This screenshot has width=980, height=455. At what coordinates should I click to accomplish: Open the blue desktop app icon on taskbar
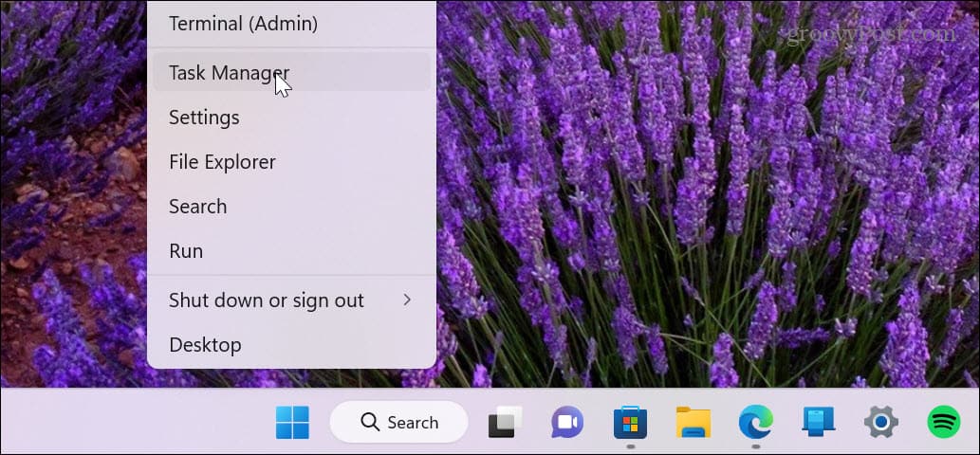pos(819,423)
